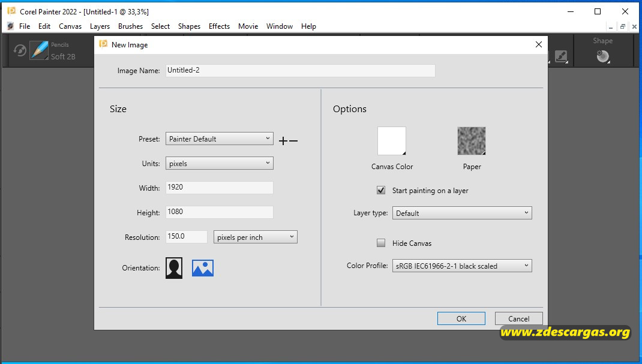The height and width of the screenshot is (364, 642).
Task: Open the Select menu
Action: pyautogui.click(x=161, y=26)
